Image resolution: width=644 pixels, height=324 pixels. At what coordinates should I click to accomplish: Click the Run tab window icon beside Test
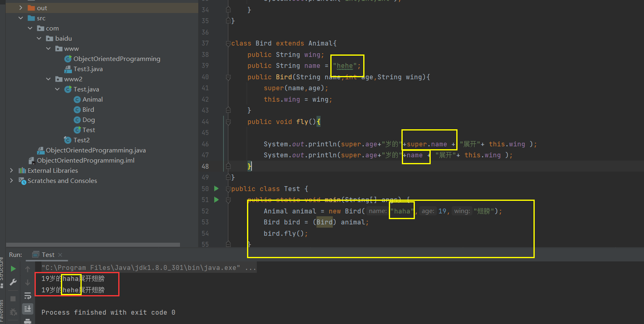click(36, 254)
